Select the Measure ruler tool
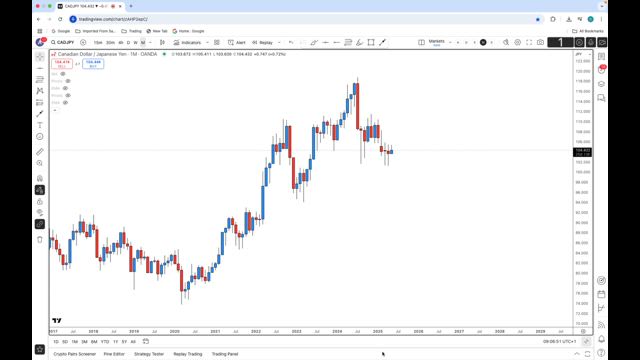 tap(40, 152)
